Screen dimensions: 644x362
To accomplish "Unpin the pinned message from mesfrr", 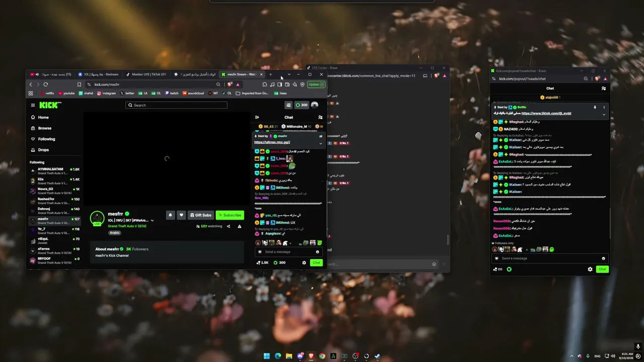I will pos(320,136).
